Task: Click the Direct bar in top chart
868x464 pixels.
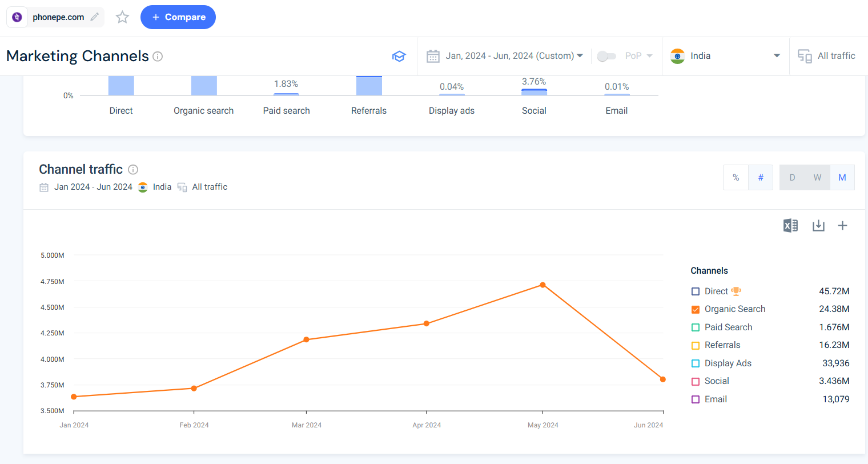Action: click(x=121, y=86)
